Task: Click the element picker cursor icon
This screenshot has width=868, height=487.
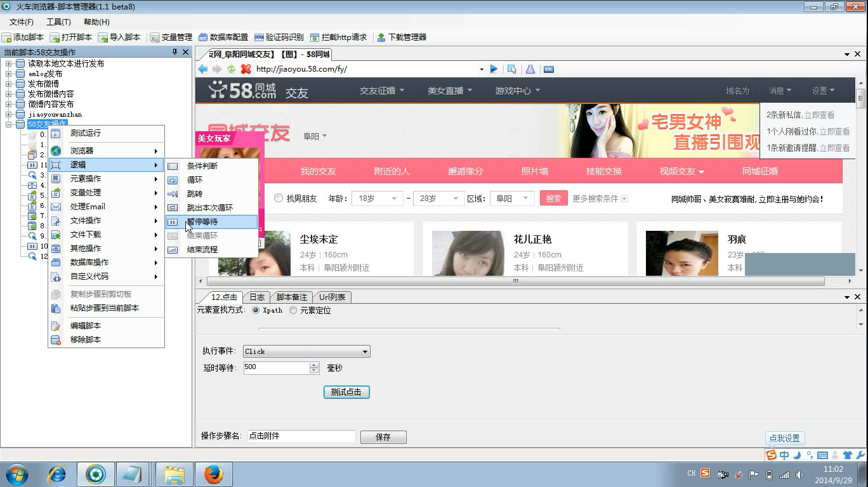Action: tap(512, 69)
